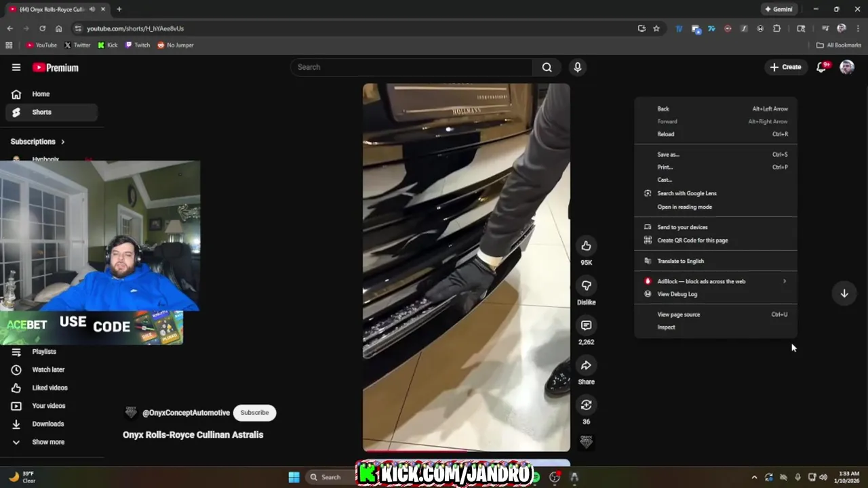Screen dimensions: 868x488
Task: Focus the YouTube search box
Action: click(x=412, y=67)
